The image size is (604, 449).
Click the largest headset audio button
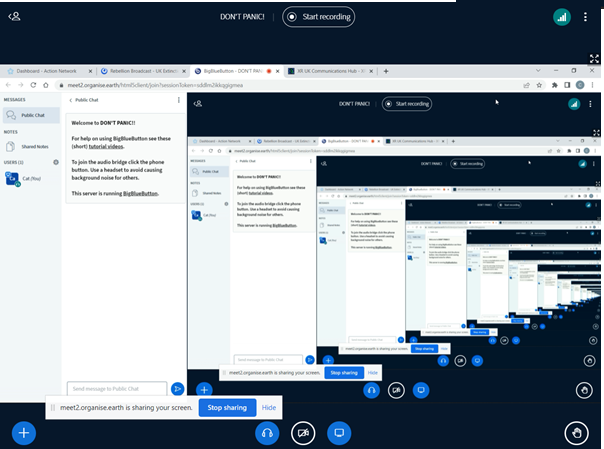pyautogui.click(x=267, y=433)
